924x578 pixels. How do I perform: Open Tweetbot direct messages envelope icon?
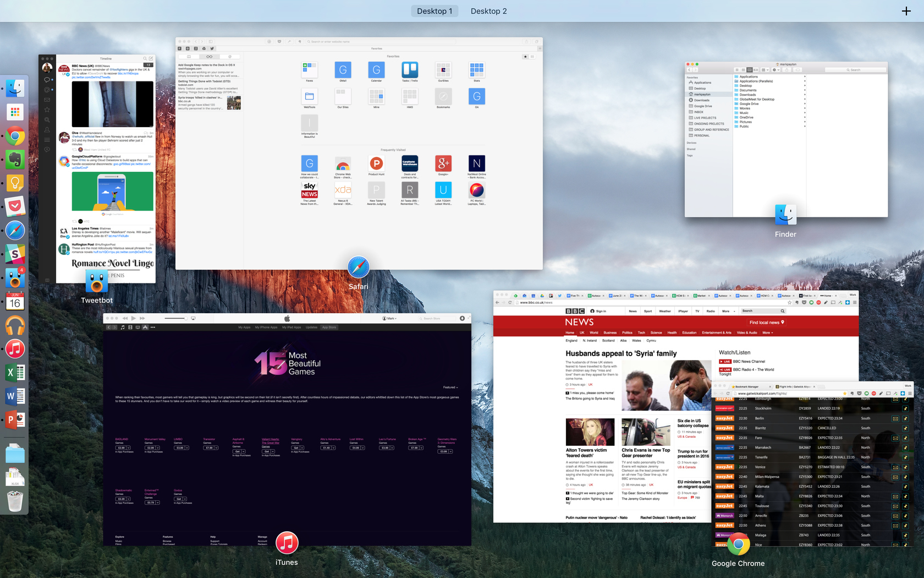point(47,100)
